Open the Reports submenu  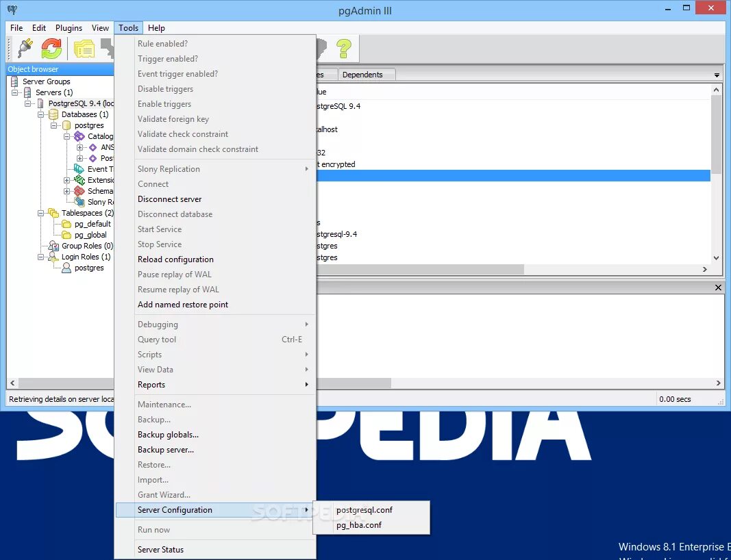[215, 384]
